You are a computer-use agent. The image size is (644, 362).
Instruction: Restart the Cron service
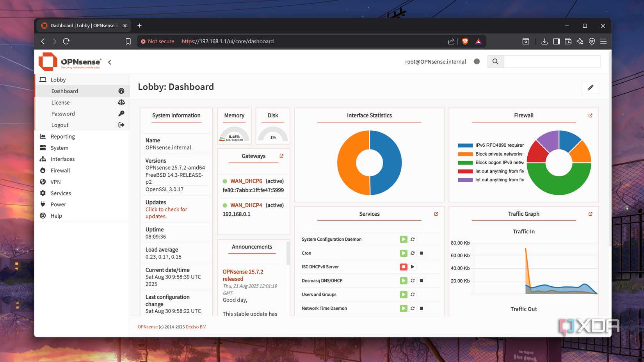(412, 253)
